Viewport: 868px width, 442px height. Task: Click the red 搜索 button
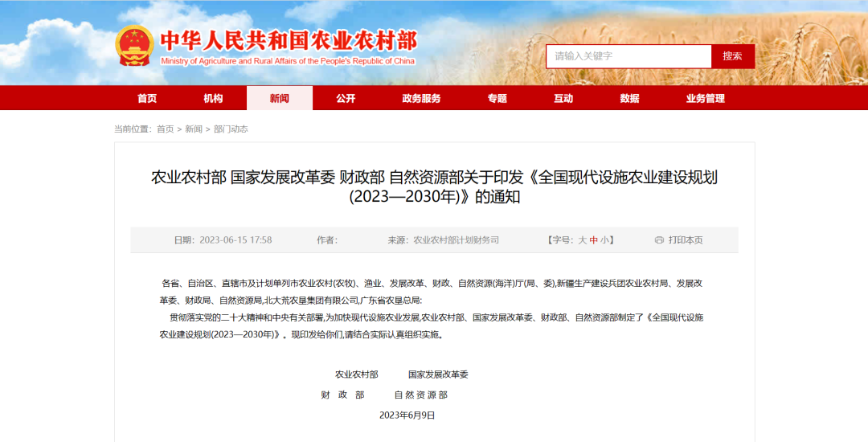(x=732, y=56)
